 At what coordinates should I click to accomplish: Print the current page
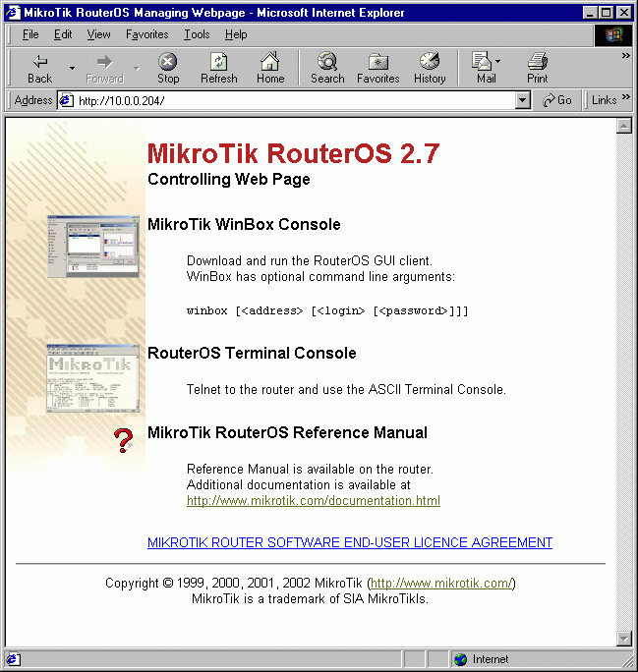pyautogui.click(x=538, y=68)
